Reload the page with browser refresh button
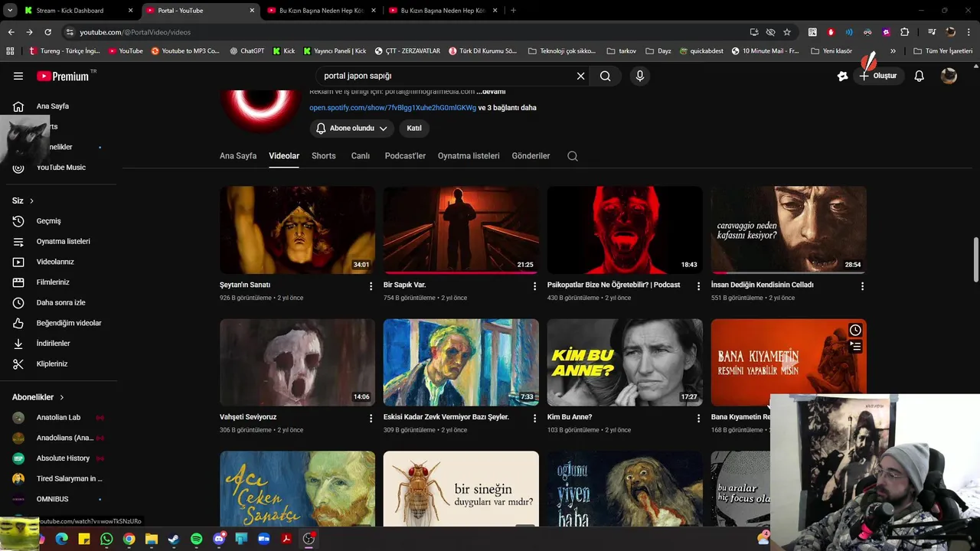This screenshot has height=551, width=980. click(47, 32)
